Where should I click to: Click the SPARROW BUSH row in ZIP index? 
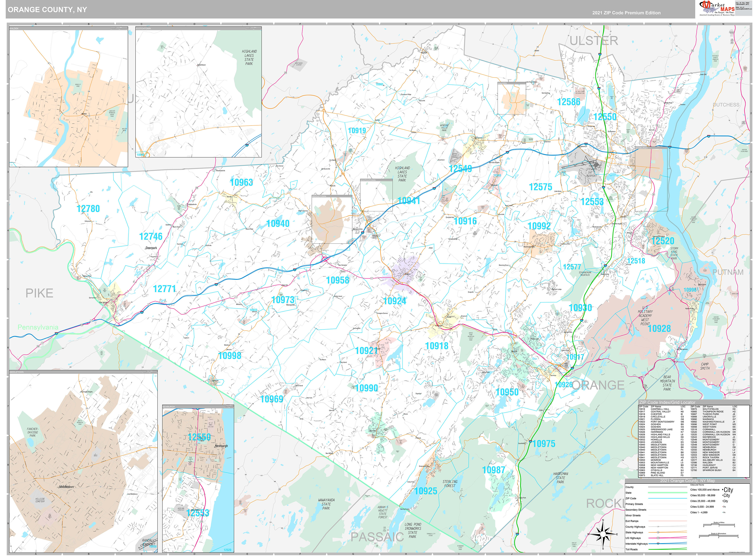[x=713, y=470]
